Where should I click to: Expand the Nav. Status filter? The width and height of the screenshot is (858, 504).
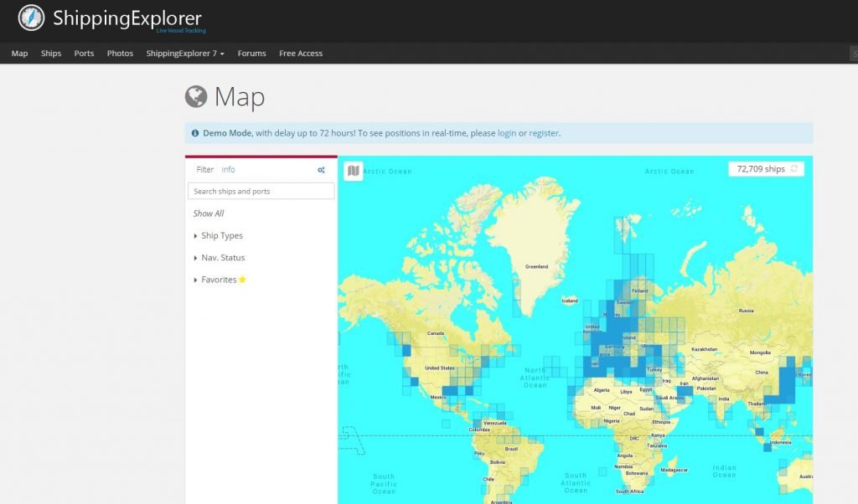click(x=220, y=258)
